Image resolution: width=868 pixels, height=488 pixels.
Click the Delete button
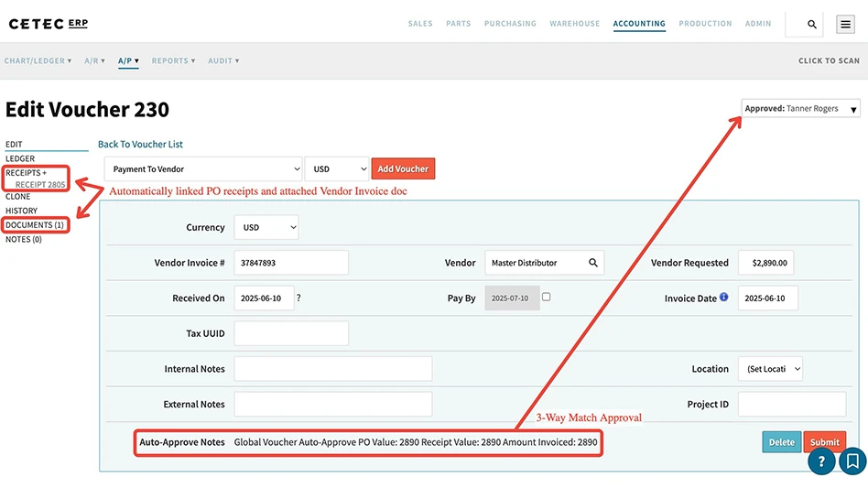point(781,442)
